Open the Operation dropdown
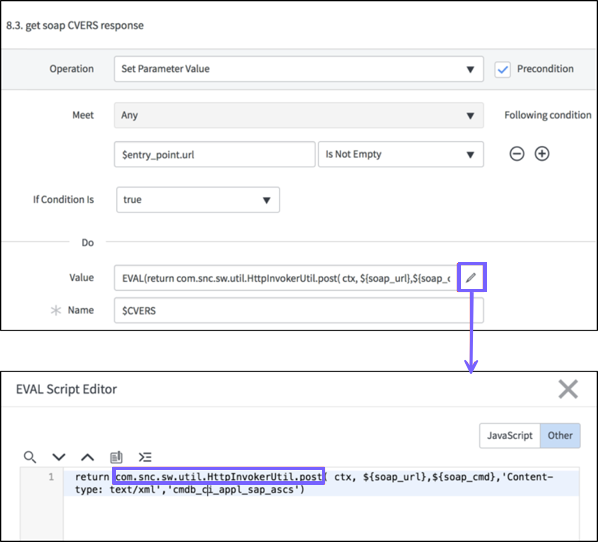598x542 pixels. (x=299, y=69)
